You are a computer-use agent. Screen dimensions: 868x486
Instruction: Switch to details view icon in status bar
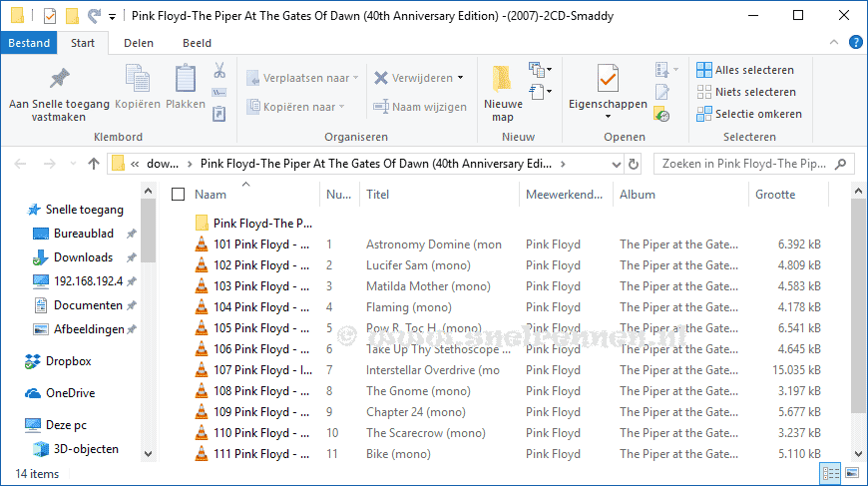coord(831,473)
